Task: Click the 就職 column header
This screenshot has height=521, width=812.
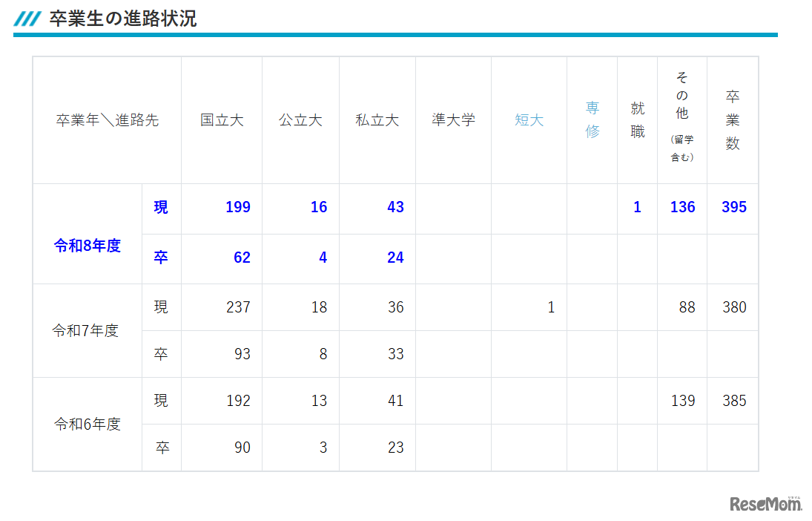Action: coord(638,119)
